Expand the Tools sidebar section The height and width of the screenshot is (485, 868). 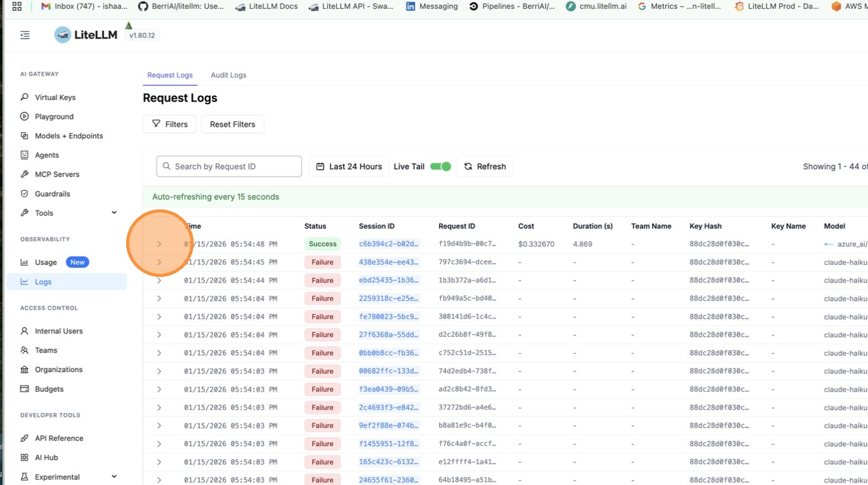click(114, 213)
